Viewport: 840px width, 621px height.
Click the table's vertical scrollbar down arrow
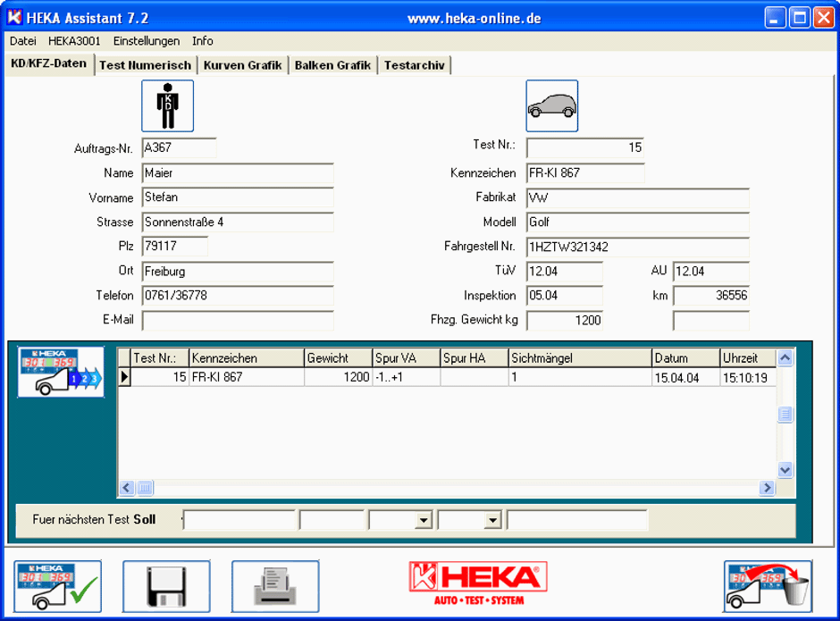785,470
